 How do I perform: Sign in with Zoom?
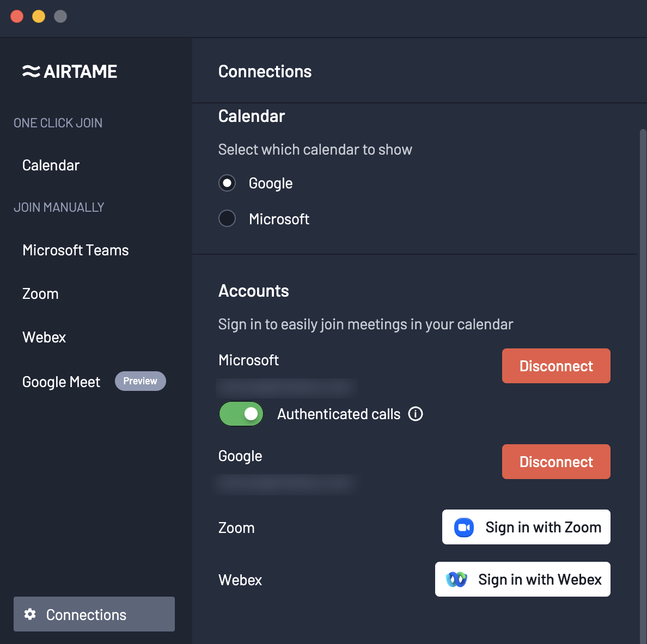526,527
